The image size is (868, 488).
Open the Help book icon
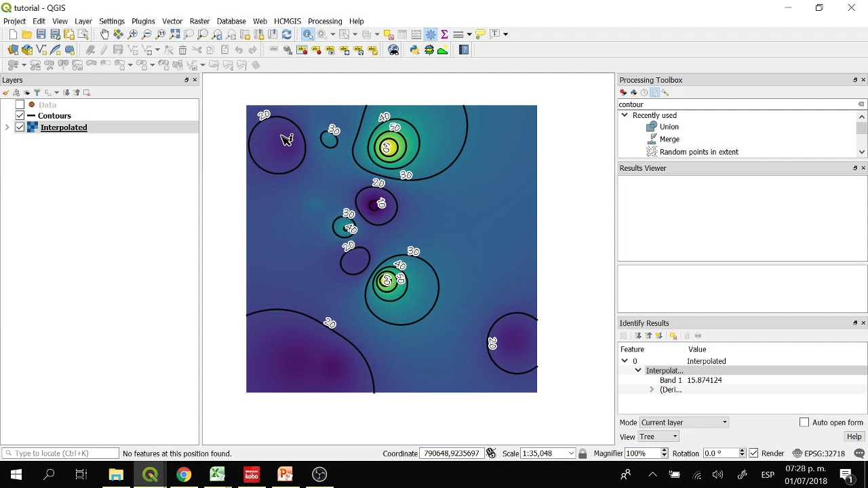coord(464,50)
